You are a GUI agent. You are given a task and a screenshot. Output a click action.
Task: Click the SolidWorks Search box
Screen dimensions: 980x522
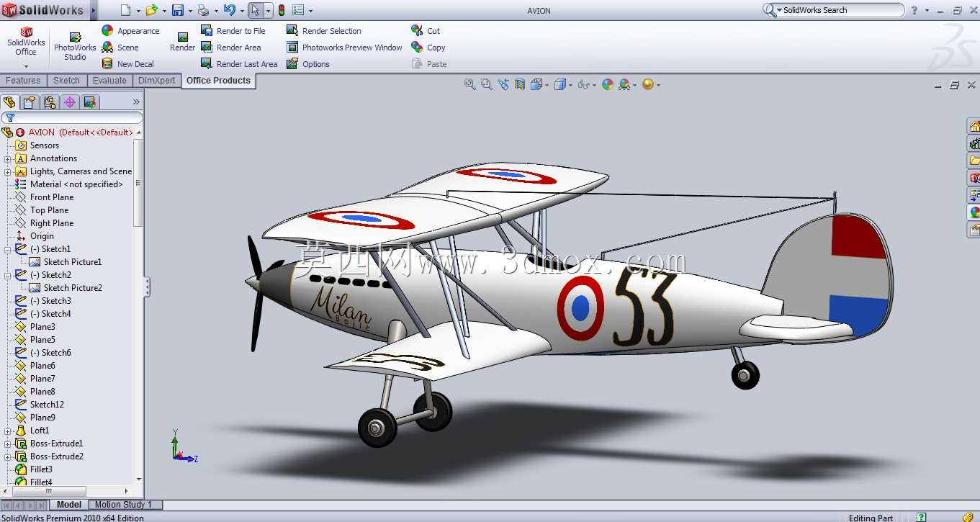pos(833,10)
